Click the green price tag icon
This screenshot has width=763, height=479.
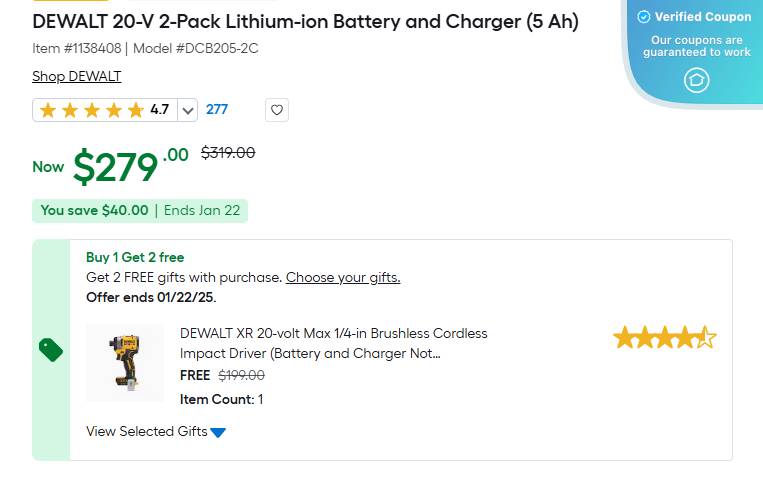(x=51, y=349)
